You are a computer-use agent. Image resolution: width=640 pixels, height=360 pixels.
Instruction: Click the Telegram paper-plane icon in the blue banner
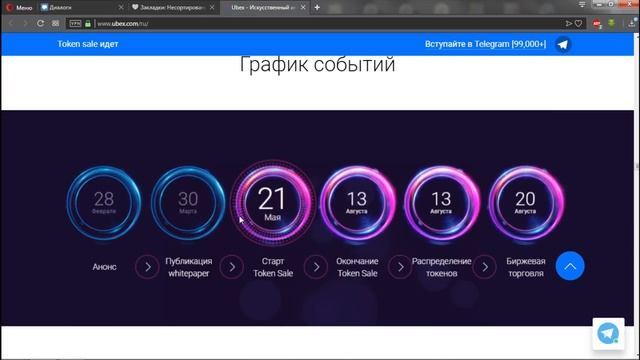(x=563, y=44)
